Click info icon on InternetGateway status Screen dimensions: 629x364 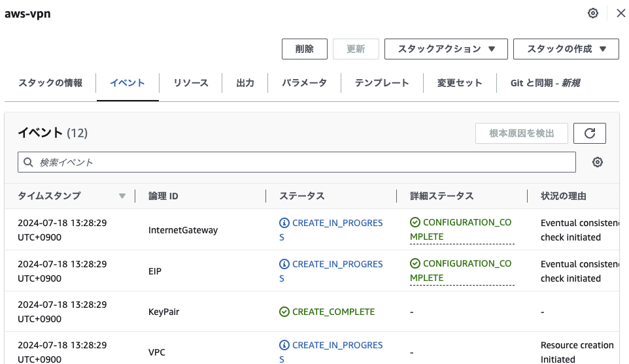284,222
